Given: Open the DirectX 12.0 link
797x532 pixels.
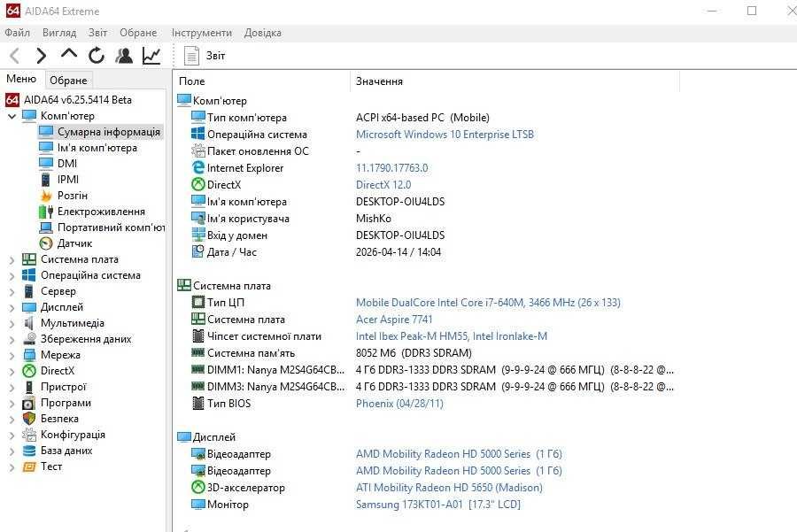Looking at the screenshot, I should click(383, 184).
